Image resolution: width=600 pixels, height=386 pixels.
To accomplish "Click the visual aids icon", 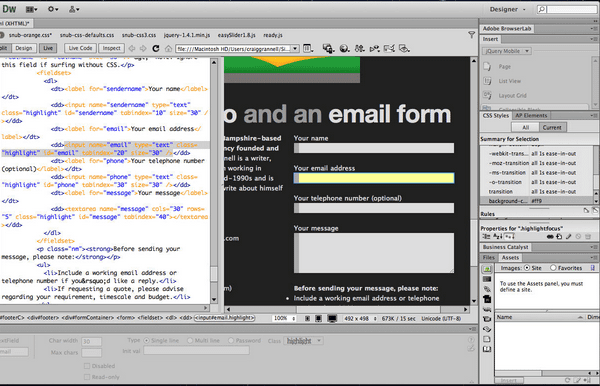I will point(404,48).
